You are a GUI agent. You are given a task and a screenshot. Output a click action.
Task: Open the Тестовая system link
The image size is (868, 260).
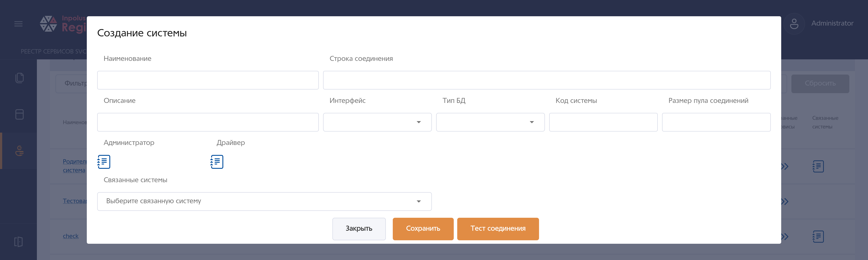[75, 201]
